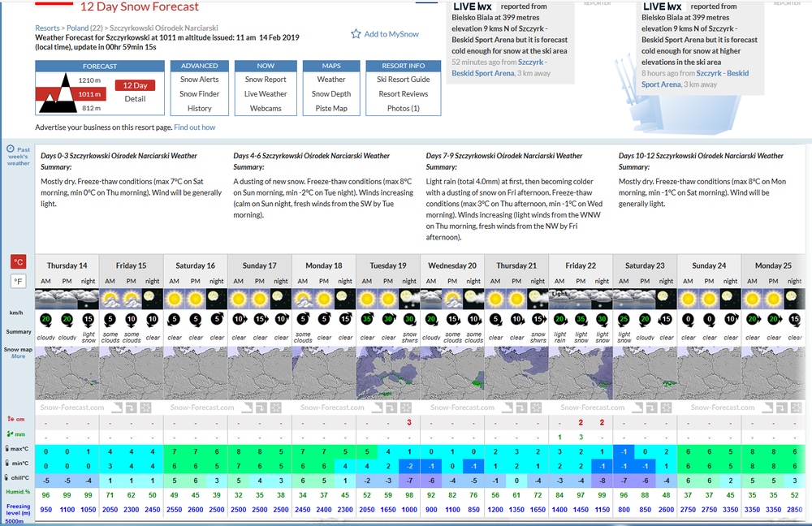The image size is (812, 526).
Task: Click Thursday 14 AM cloudy weather icon
Action: pos(45,300)
